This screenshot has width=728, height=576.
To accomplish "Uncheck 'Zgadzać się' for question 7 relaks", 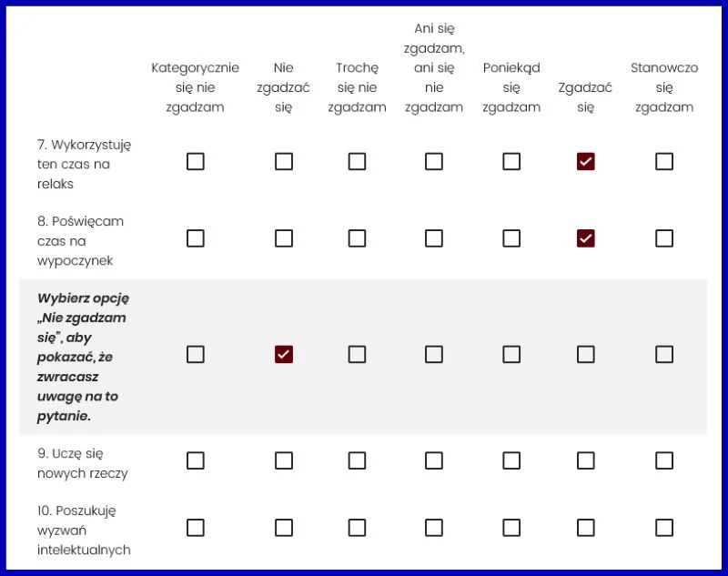I will 586,162.
